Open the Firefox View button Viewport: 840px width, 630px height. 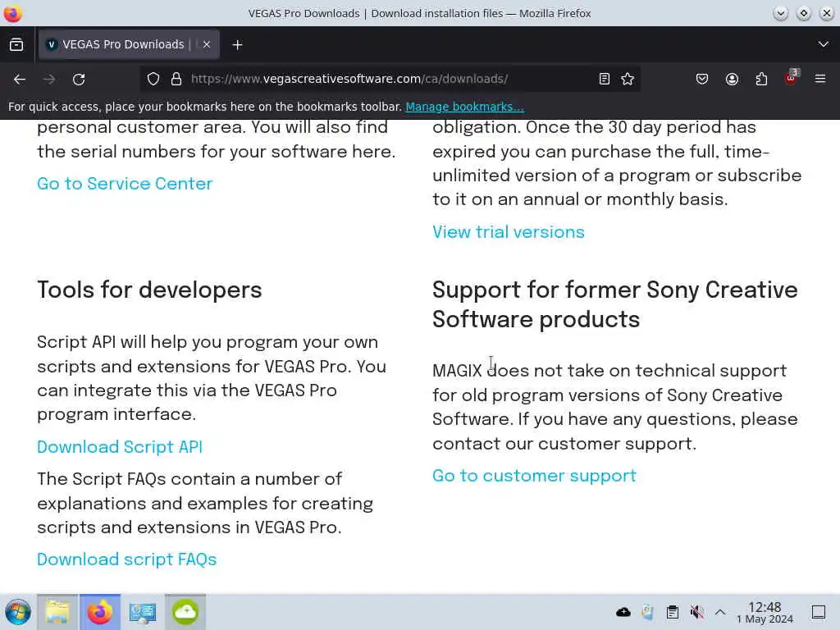tap(16, 44)
